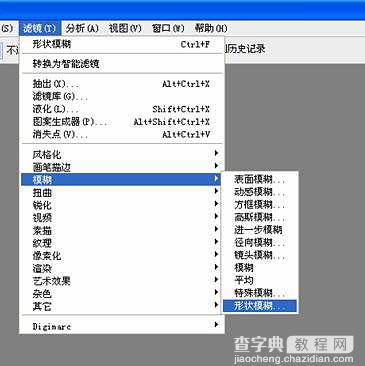Choose 动感模糊... blur filter
This screenshot has height=366, width=365.
(x=260, y=192)
